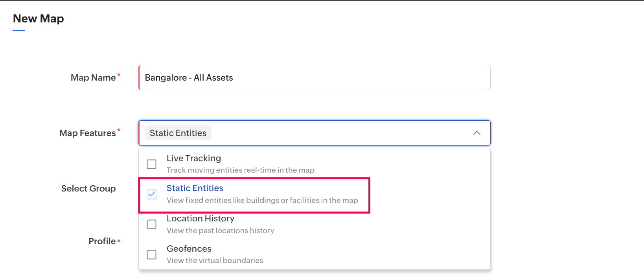Select the Static Entities option label
The height and width of the screenshot is (280, 644).
pos(195,188)
